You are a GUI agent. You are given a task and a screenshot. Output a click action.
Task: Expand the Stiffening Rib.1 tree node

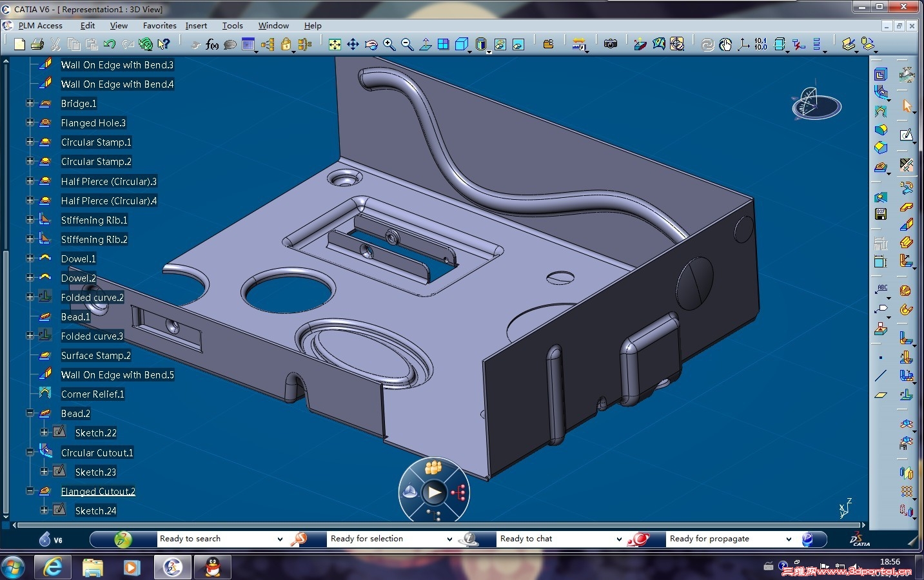30,220
